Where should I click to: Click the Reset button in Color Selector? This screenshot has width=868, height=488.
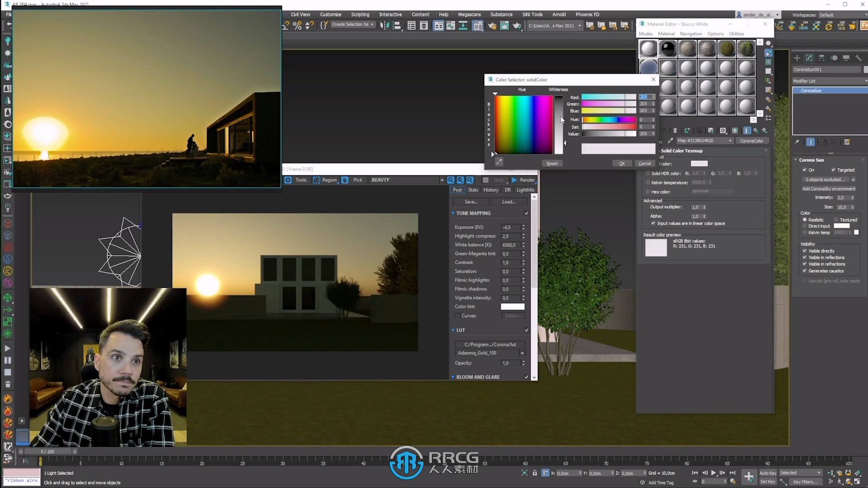click(x=552, y=163)
